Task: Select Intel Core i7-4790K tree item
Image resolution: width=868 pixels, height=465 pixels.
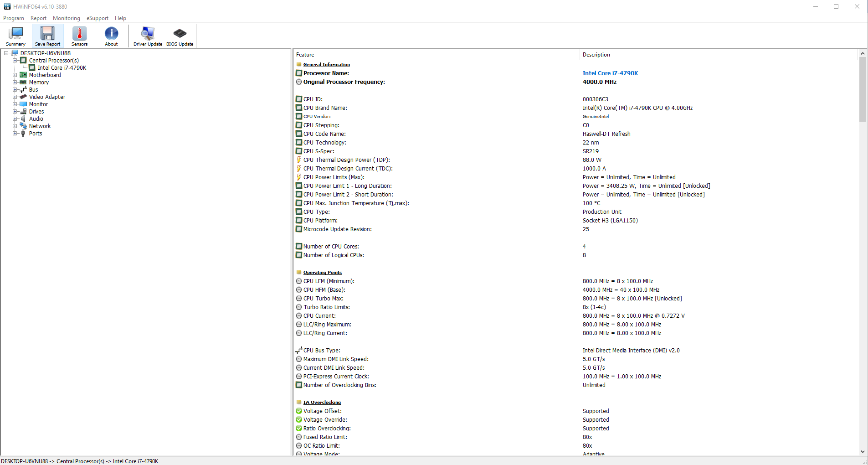Action: (62, 68)
